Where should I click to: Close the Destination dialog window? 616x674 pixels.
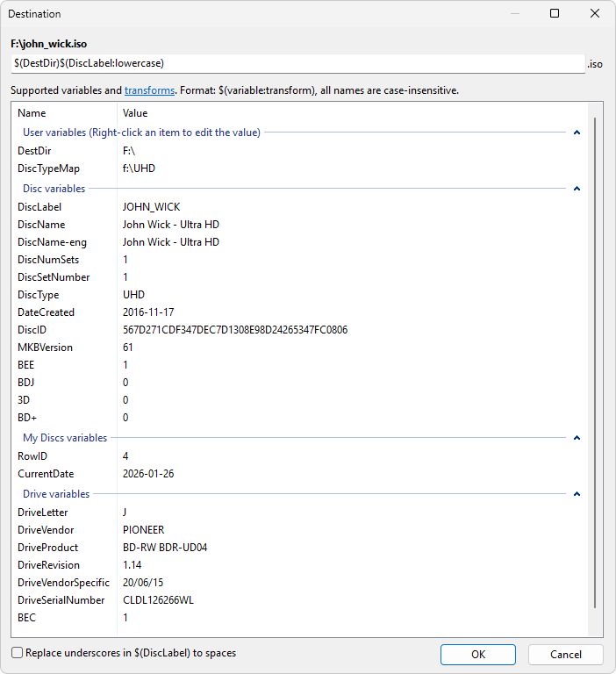click(596, 13)
